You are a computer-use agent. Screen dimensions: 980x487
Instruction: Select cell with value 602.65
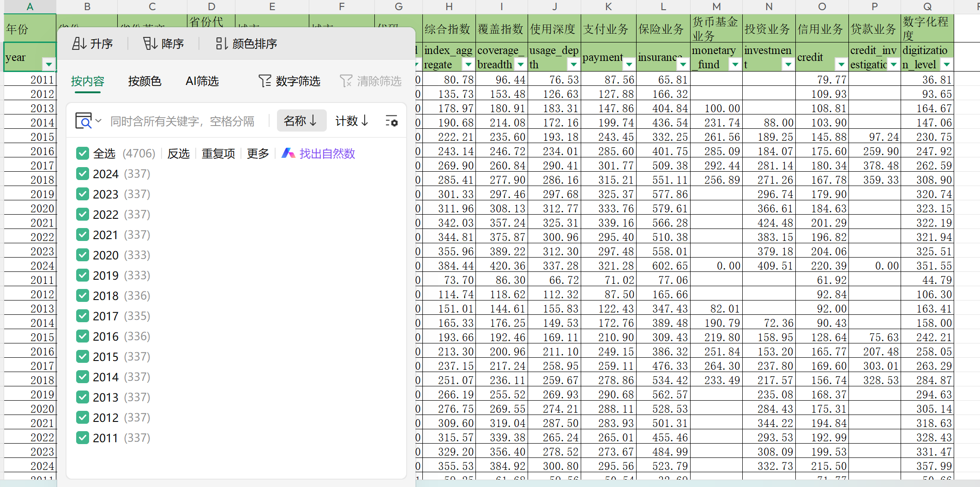(x=663, y=266)
